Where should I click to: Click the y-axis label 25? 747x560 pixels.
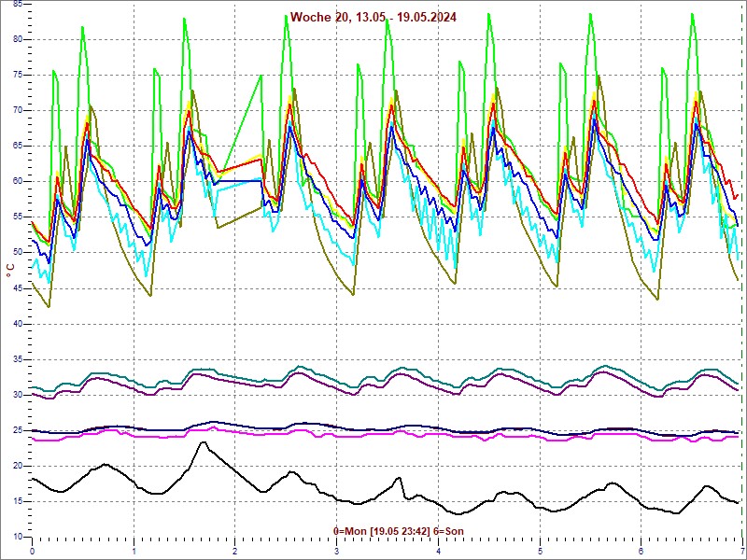coord(17,430)
